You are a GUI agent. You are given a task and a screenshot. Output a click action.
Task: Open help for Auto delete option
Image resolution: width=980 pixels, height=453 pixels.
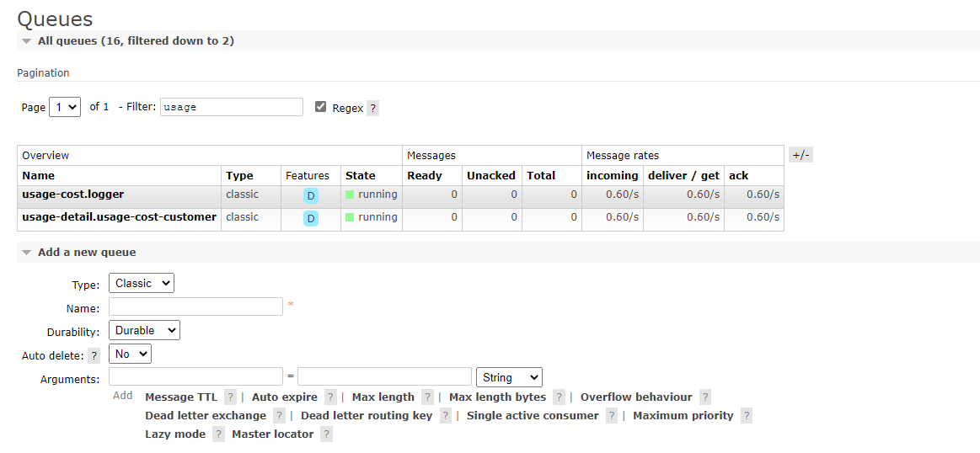[x=94, y=355]
